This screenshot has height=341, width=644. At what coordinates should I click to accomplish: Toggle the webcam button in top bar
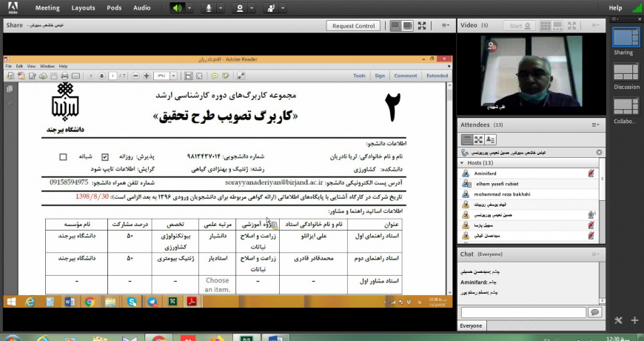(x=240, y=8)
